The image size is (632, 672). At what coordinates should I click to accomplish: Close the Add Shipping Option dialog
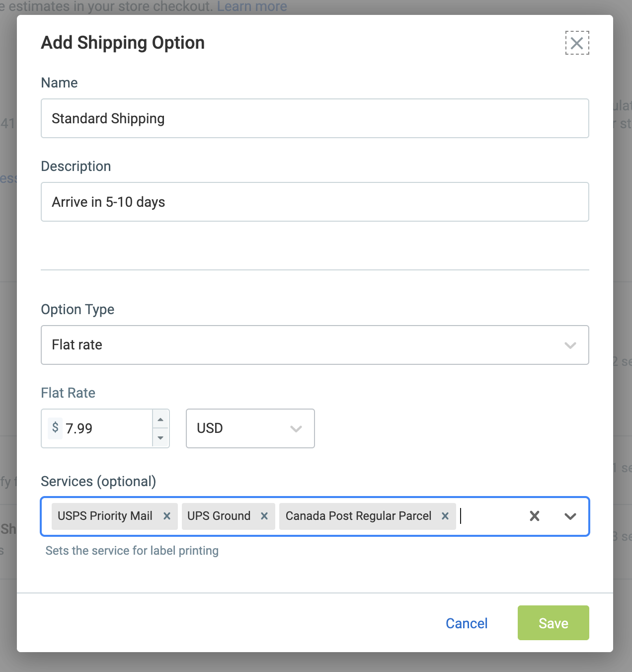(x=577, y=43)
